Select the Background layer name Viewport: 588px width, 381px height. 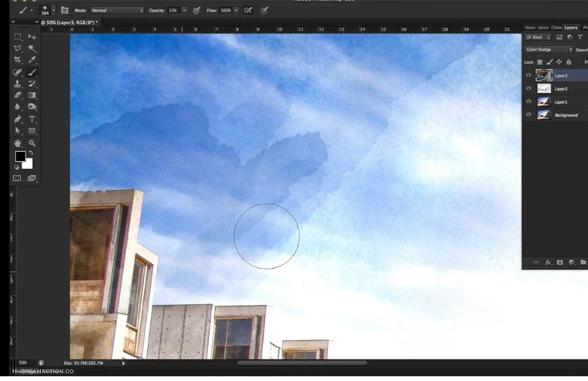click(566, 115)
